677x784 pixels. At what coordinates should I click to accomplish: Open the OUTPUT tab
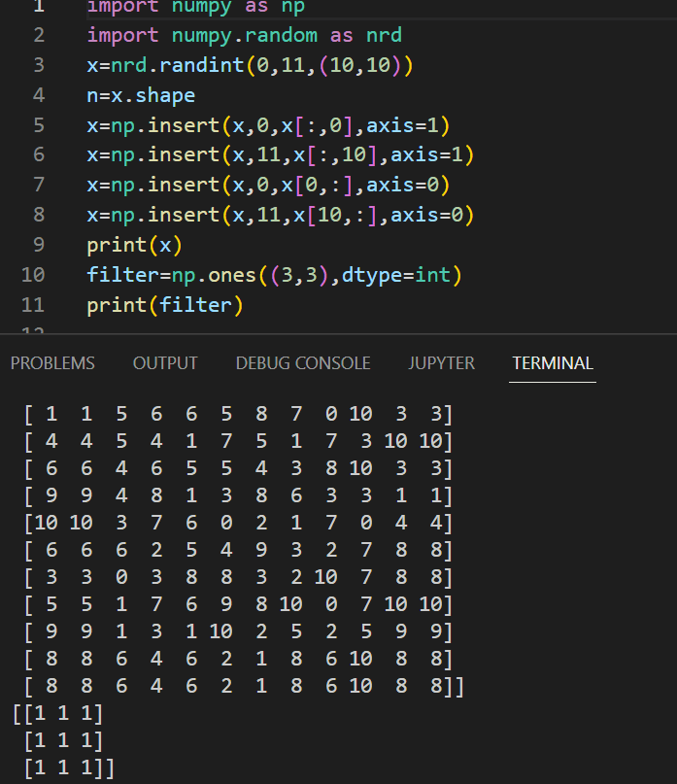pyautogui.click(x=164, y=362)
